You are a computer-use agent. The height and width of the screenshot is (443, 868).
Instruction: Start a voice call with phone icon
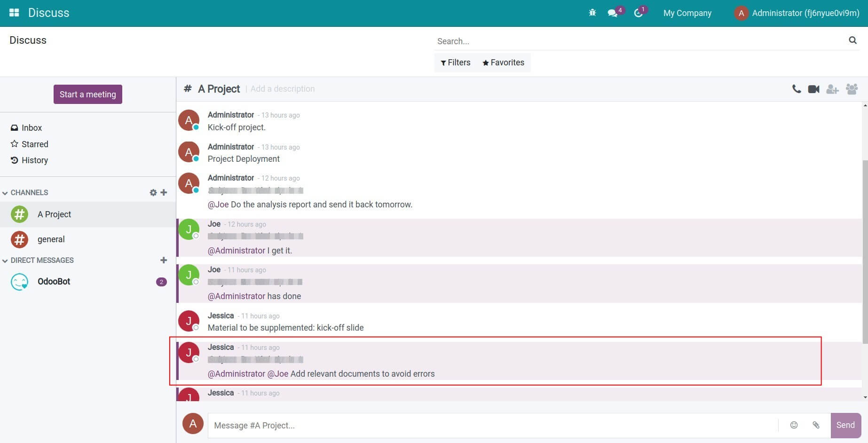click(796, 89)
